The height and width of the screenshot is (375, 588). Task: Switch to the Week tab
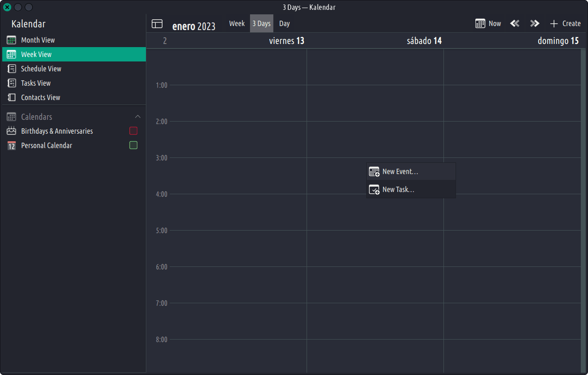(237, 24)
